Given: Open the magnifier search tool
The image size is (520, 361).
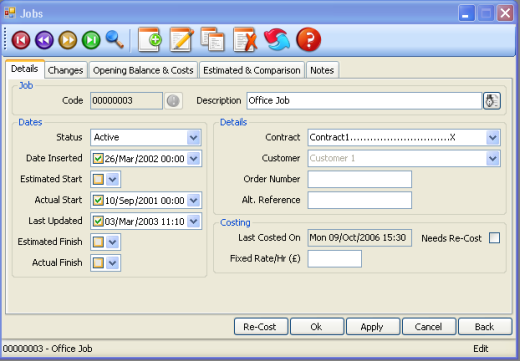Looking at the screenshot, I should [x=115, y=39].
